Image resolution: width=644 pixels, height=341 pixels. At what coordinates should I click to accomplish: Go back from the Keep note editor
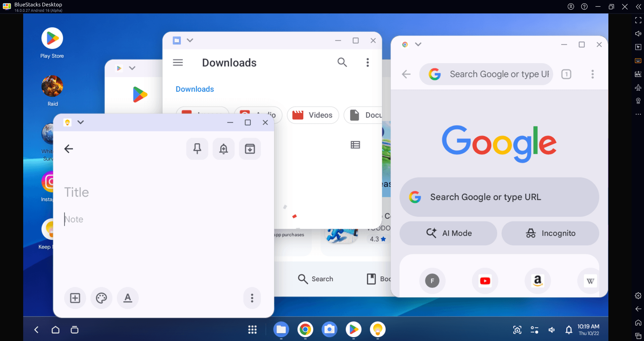tap(69, 149)
